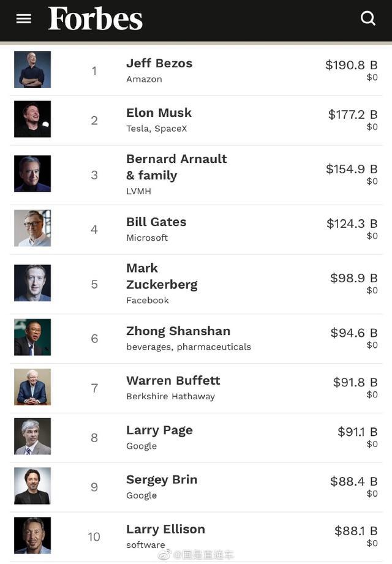Viewport: 392px width, 564px height.
Task: Click the Bill Gates name
Action: click(156, 222)
